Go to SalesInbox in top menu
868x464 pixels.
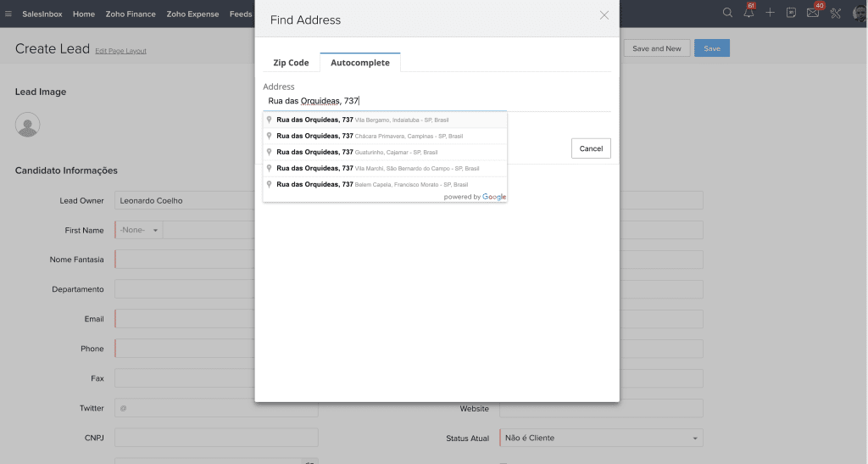(43, 14)
